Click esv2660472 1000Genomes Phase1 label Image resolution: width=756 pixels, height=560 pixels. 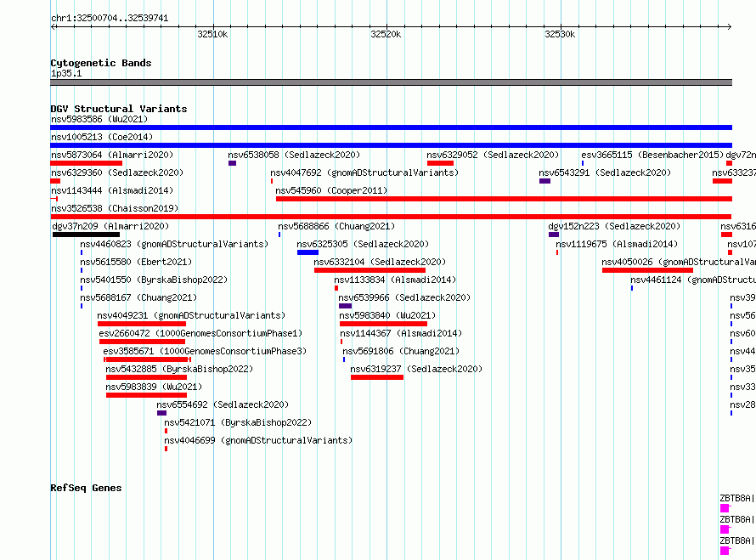200,333
